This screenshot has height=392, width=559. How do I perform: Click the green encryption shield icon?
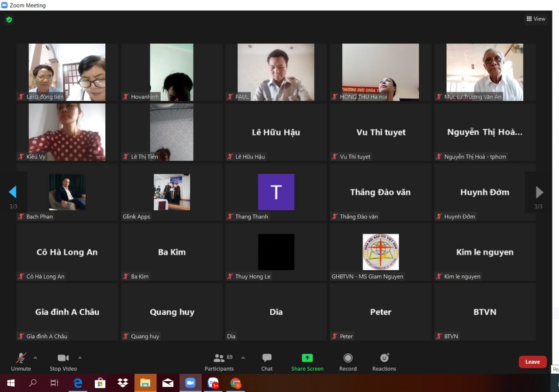[x=9, y=20]
